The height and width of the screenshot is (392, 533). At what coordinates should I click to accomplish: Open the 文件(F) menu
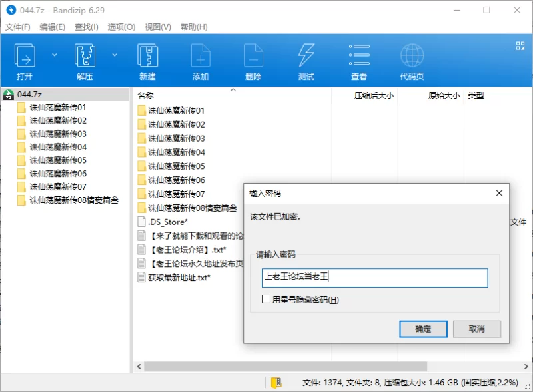tap(18, 27)
